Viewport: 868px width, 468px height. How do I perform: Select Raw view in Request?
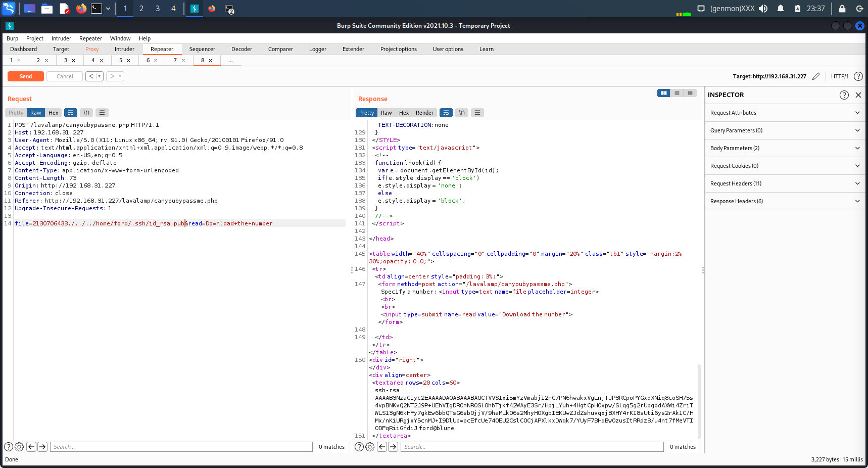click(36, 113)
